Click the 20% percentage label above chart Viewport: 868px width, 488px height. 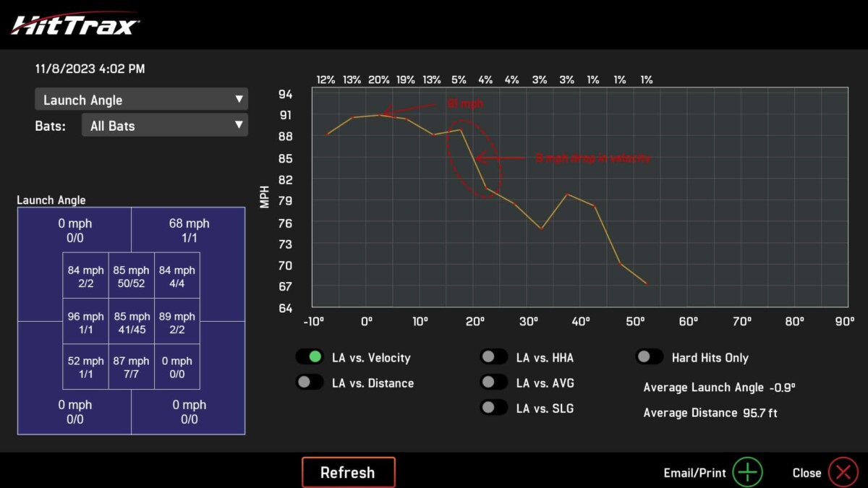pyautogui.click(x=379, y=80)
